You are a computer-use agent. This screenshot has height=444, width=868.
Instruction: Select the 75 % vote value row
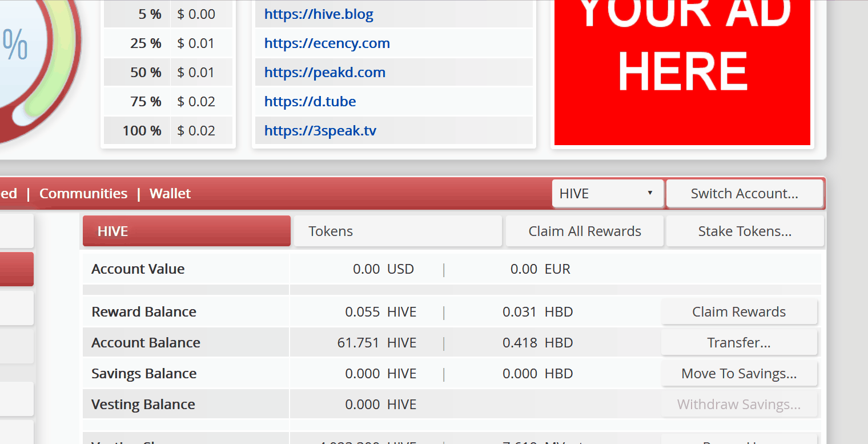coord(168,102)
